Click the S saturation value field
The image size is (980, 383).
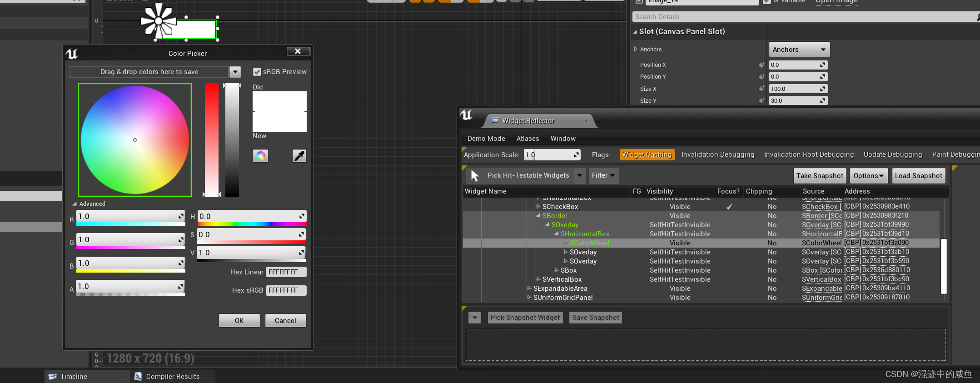[251, 234]
